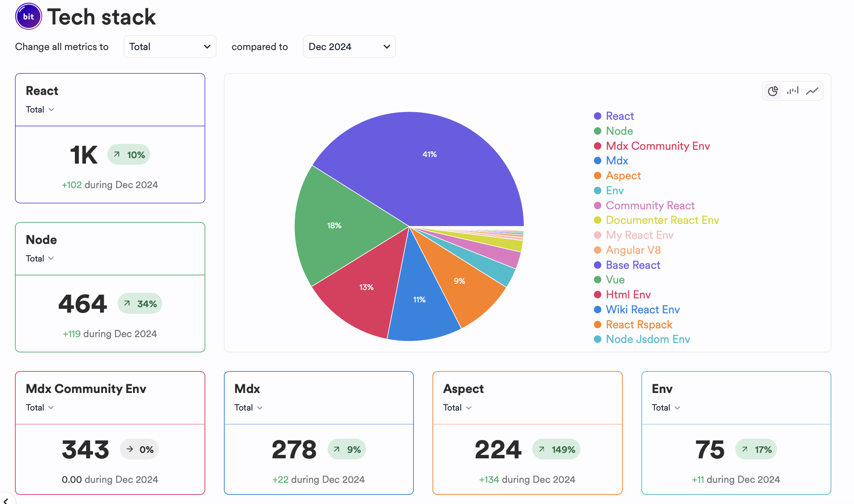This screenshot has height=504, width=854.
Task: Toggle Base React legend entry
Action: [x=627, y=265]
